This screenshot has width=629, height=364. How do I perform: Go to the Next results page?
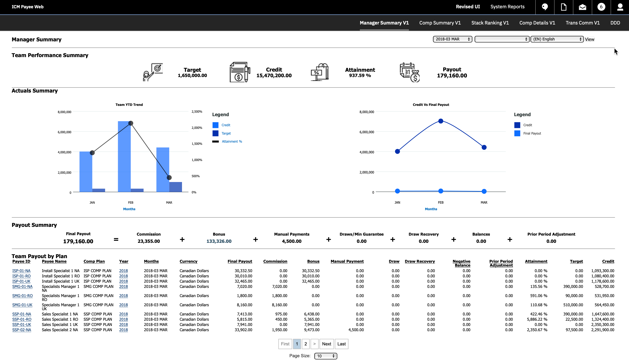(x=326, y=344)
